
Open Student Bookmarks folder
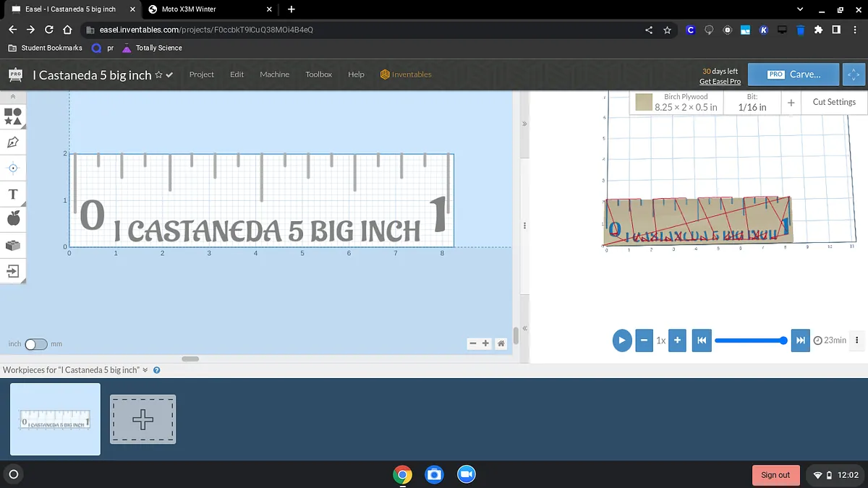46,48
